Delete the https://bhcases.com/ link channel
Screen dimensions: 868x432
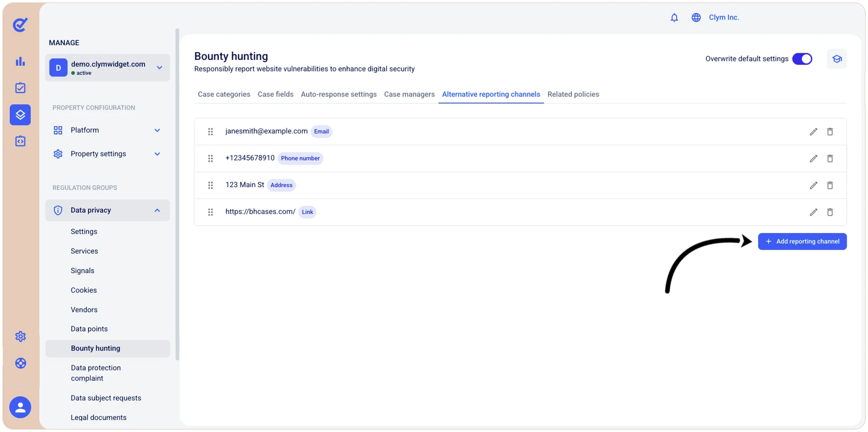[830, 212]
